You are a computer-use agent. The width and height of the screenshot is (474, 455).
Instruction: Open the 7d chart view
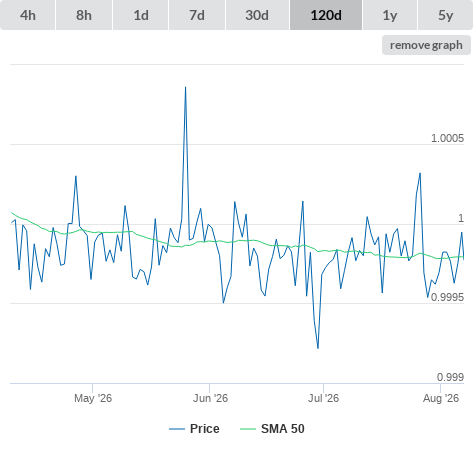pyautogui.click(x=197, y=15)
